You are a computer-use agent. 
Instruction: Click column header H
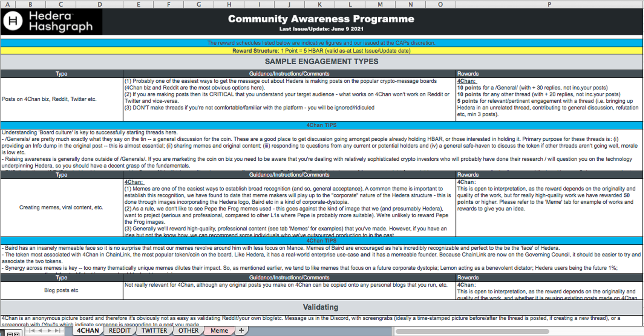pos(229,4)
